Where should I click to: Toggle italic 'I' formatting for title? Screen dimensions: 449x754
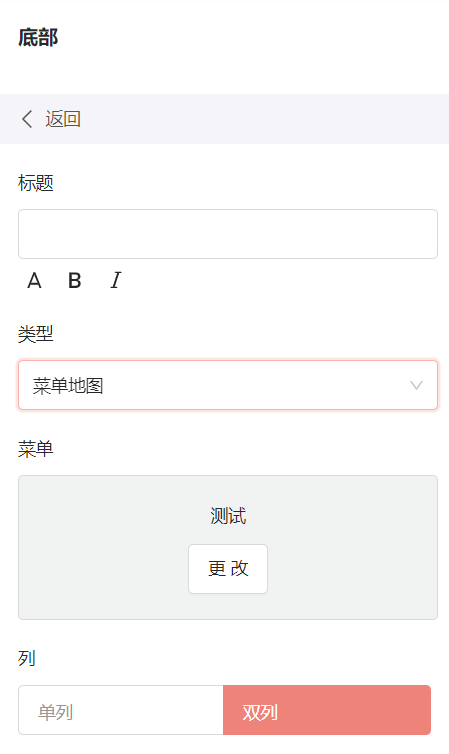click(x=115, y=280)
